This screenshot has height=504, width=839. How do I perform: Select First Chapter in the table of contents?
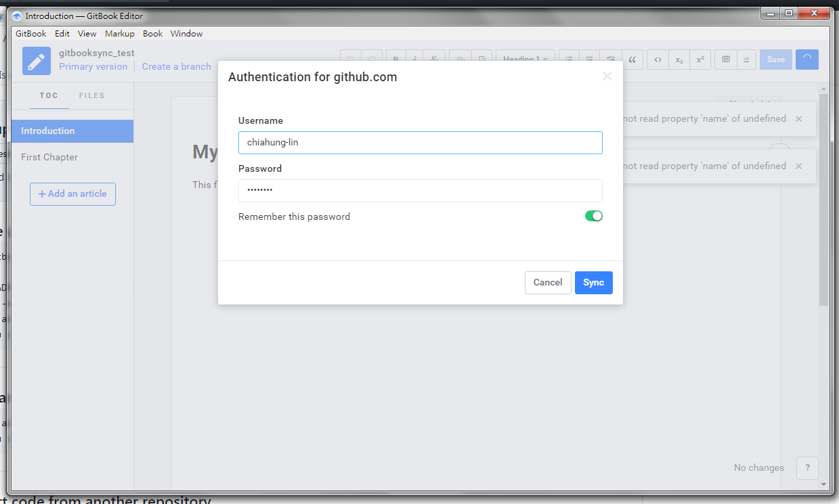[49, 158]
